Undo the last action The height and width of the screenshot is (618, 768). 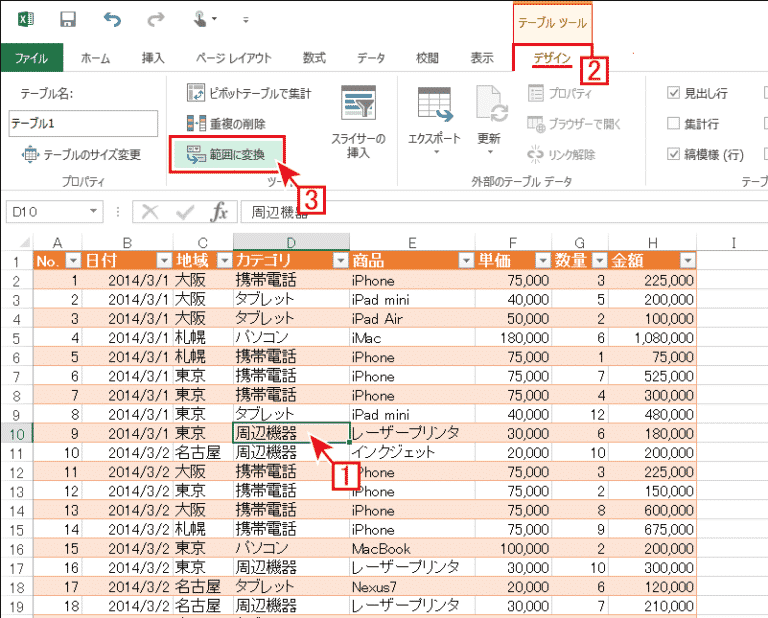point(112,20)
